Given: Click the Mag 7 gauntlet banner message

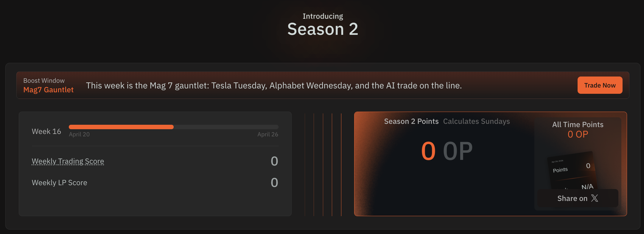Looking at the screenshot, I should 274,86.
